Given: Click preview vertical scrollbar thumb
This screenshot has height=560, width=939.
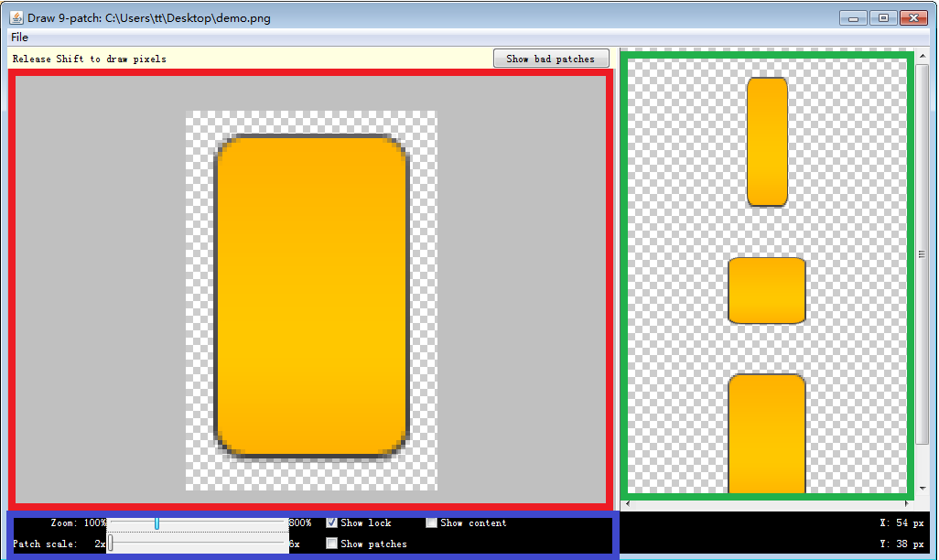Looking at the screenshot, I should click(x=923, y=254).
